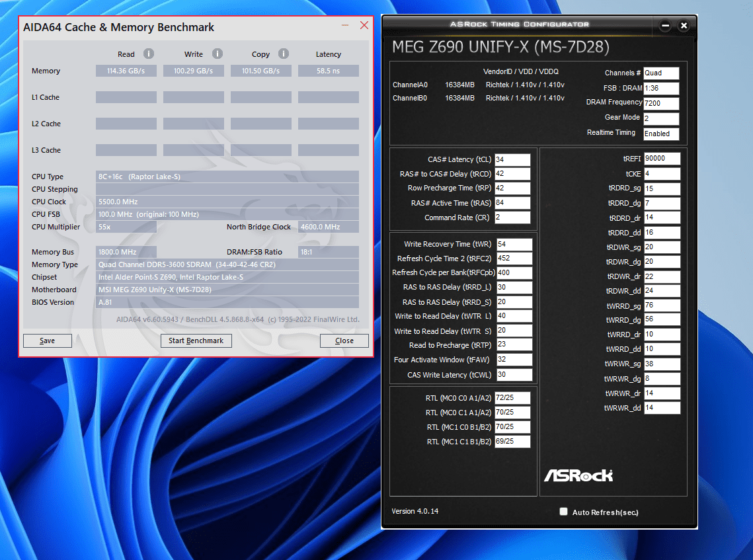Image resolution: width=753 pixels, height=560 pixels.
Task: Click the tRDWR_dd field showing 24
Action: [662, 290]
